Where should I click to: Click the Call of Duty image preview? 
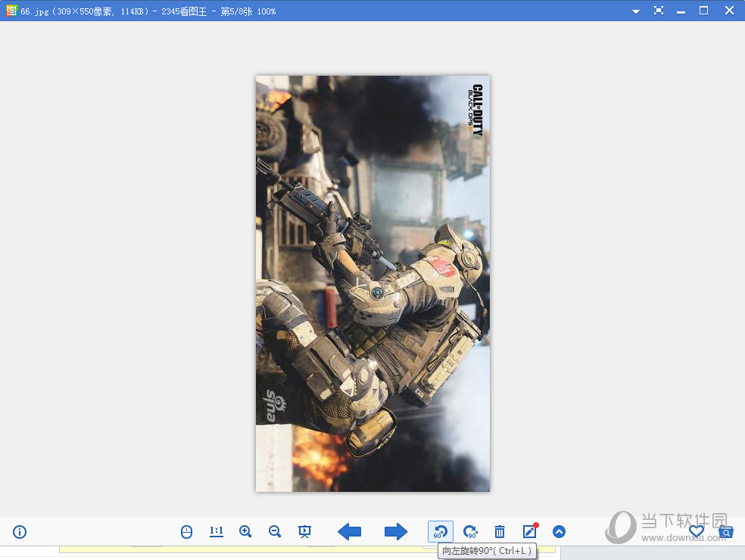(x=372, y=283)
